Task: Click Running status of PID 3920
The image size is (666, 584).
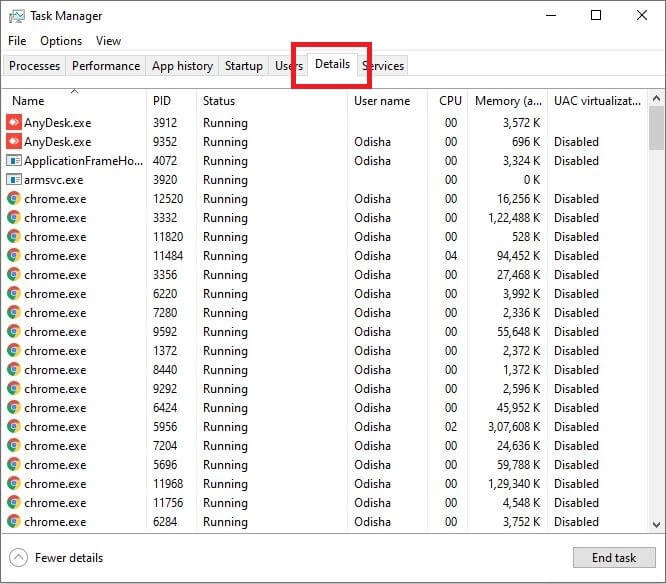Action: click(x=225, y=180)
